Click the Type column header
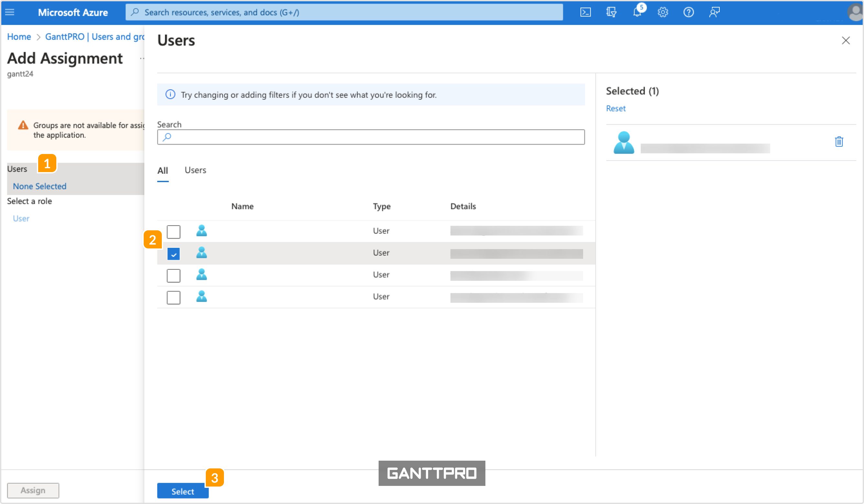Viewport: 864px width, 504px height. (382, 206)
